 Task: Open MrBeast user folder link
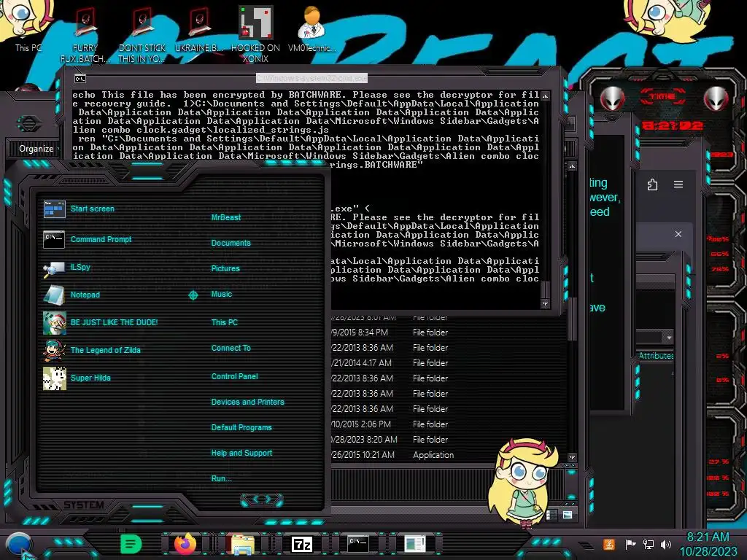tap(226, 217)
